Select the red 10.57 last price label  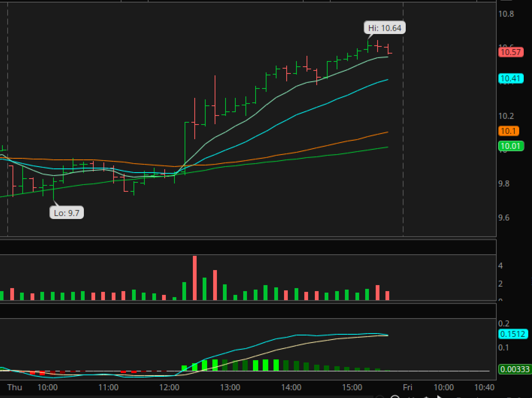click(511, 52)
